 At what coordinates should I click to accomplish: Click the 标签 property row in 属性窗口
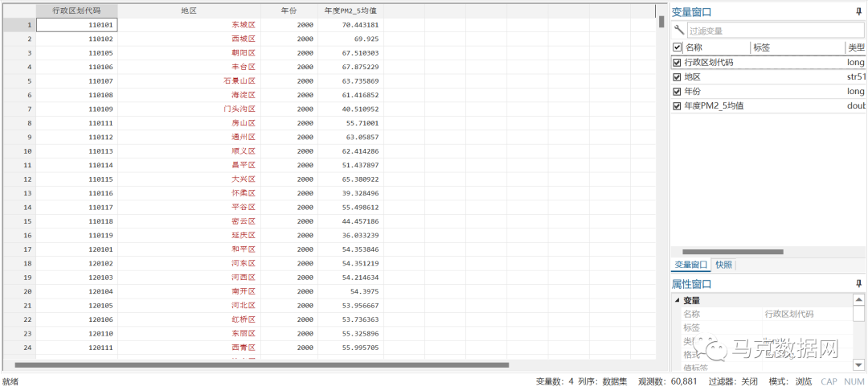click(x=767, y=327)
